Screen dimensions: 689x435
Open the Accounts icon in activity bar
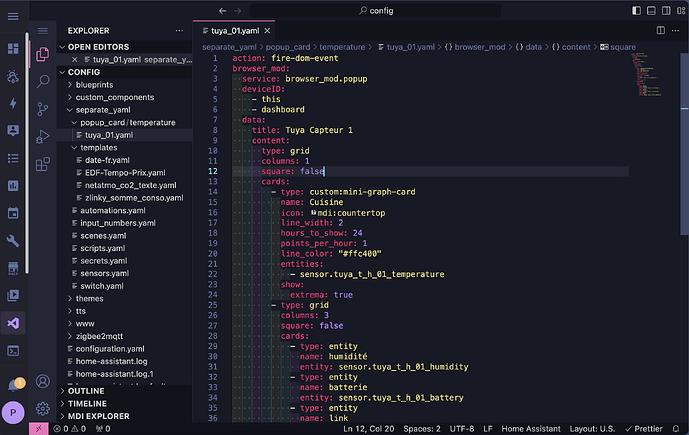pos(43,381)
